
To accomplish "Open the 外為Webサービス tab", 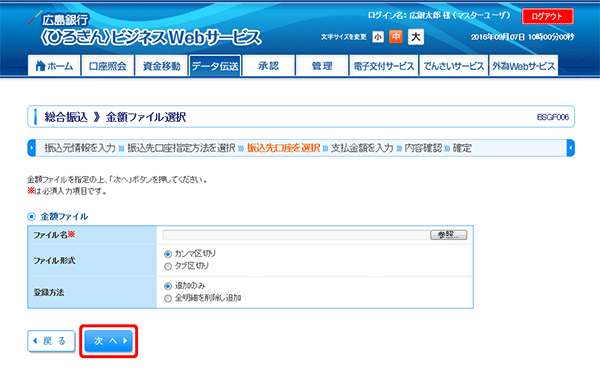I will click(x=523, y=66).
